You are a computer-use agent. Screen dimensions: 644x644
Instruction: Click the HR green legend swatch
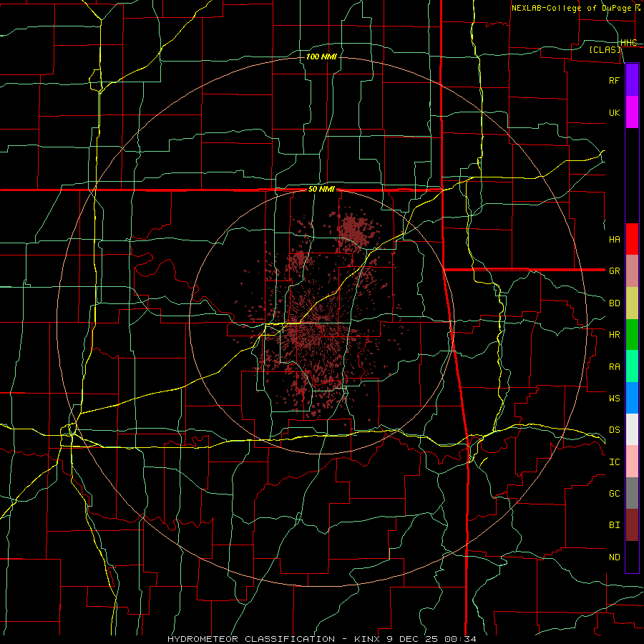[632, 335]
